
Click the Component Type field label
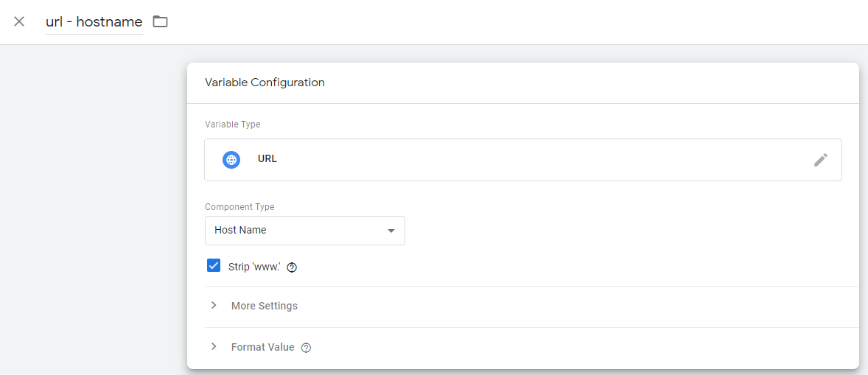(x=239, y=207)
